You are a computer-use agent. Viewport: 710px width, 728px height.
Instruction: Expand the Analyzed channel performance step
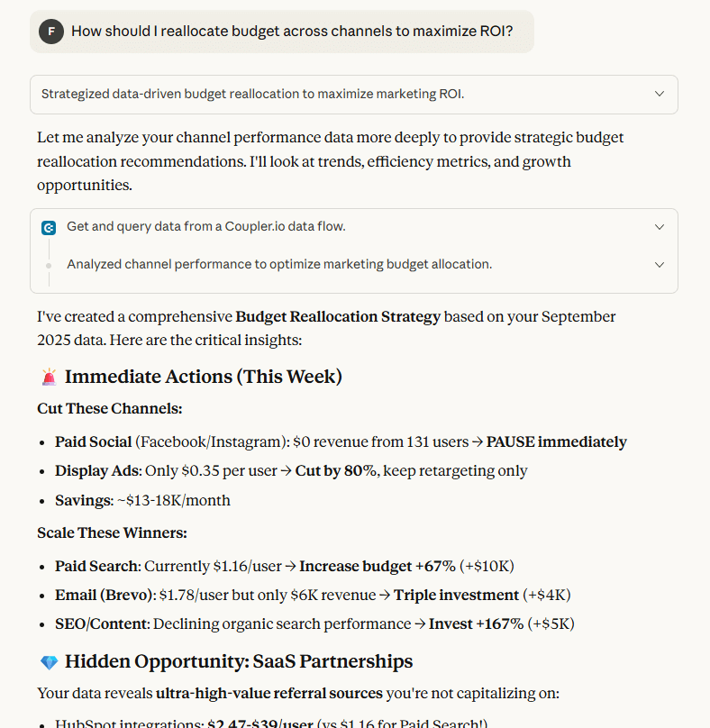pyautogui.click(x=659, y=264)
